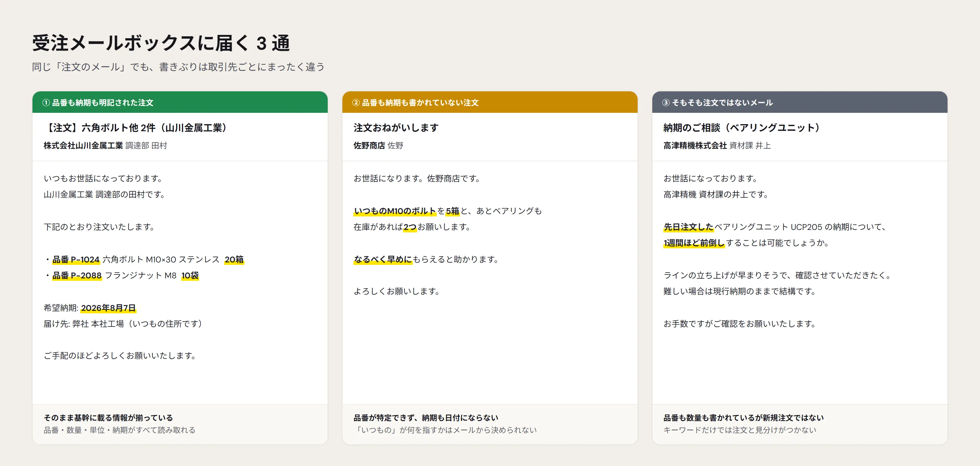This screenshot has height=466, width=980.
Task: Click the note 品番・数量・単位・納期がすべて読み取れる
Action: [x=119, y=430]
